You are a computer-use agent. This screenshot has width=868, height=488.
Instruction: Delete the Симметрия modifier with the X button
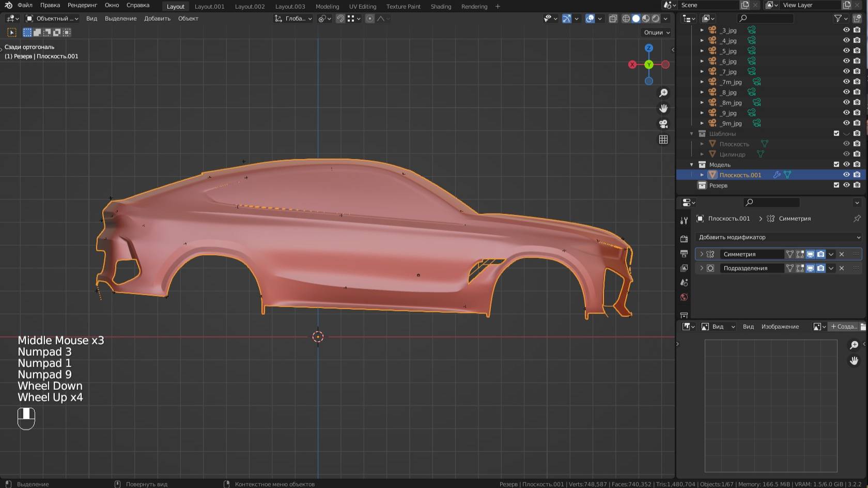pyautogui.click(x=841, y=254)
